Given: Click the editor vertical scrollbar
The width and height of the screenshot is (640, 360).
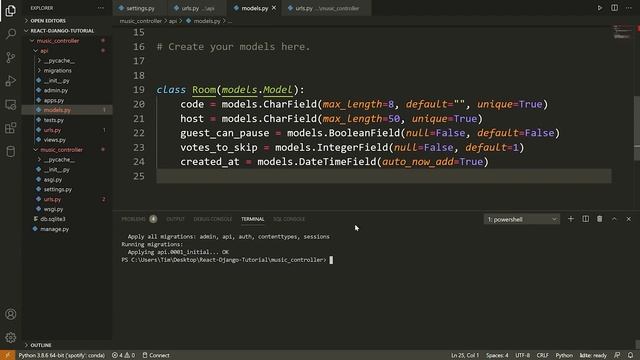Looking at the screenshot, I should pyautogui.click(x=637, y=127).
